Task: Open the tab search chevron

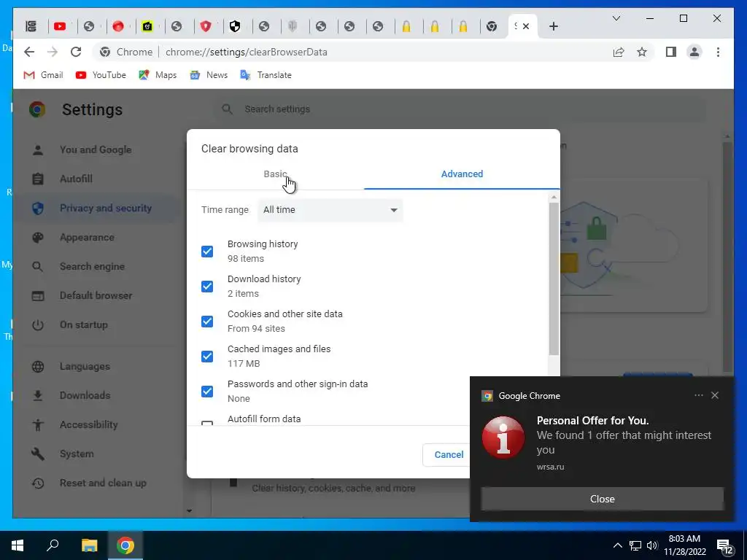Action: 616,18
